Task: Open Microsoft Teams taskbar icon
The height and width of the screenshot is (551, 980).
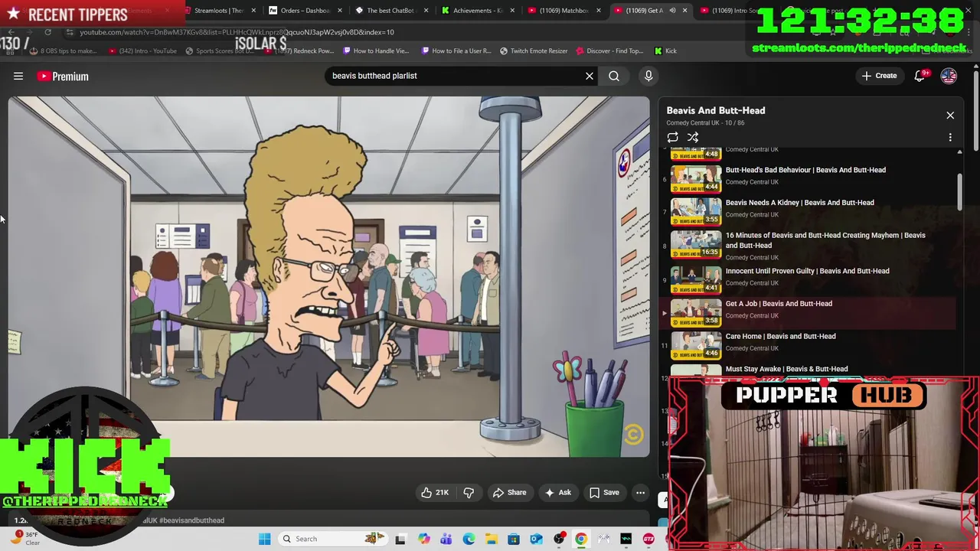Action: 446,539
